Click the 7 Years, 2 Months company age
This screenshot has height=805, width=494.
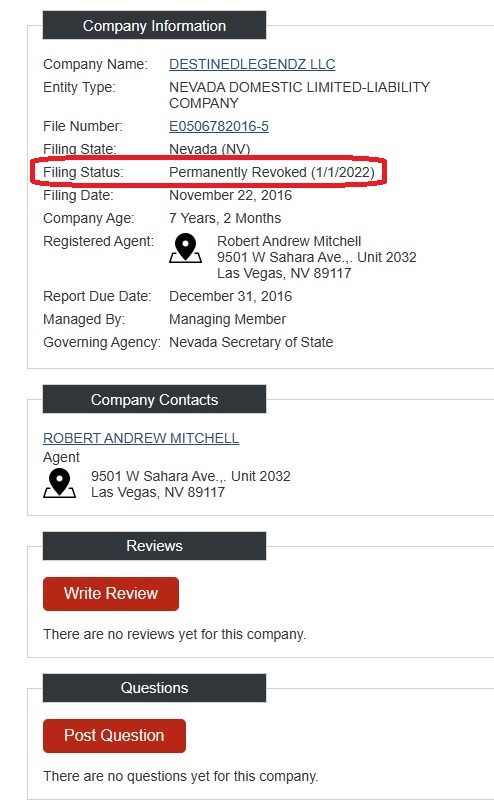pos(225,218)
